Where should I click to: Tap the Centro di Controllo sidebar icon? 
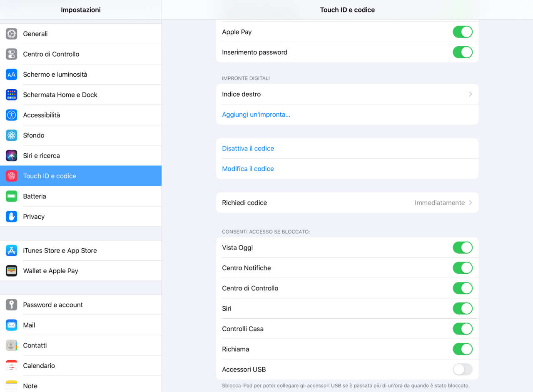coord(12,54)
